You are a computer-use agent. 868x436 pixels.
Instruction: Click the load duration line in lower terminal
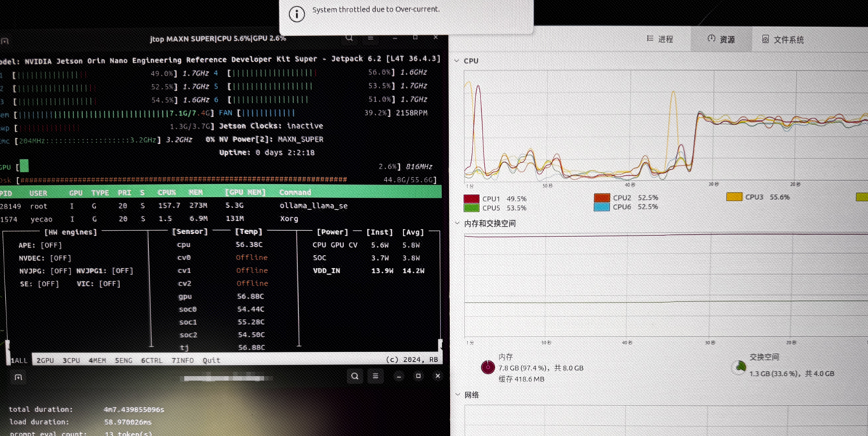click(80, 422)
